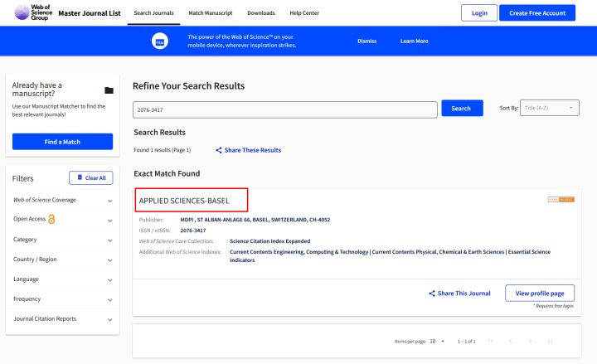The width and height of the screenshot is (597, 364).
Task: Click the Open Access badge on journal card
Action: point(561,200)
